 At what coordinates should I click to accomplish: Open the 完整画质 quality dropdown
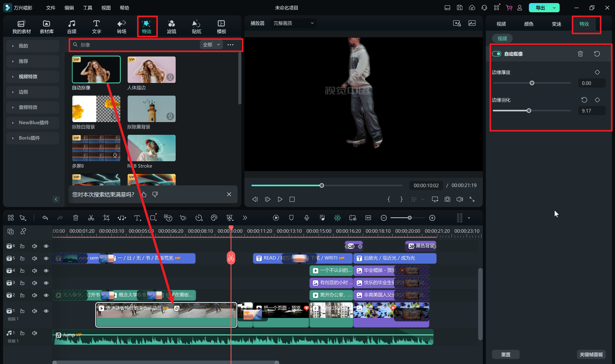pyautogui.click(x=293, y=23)
